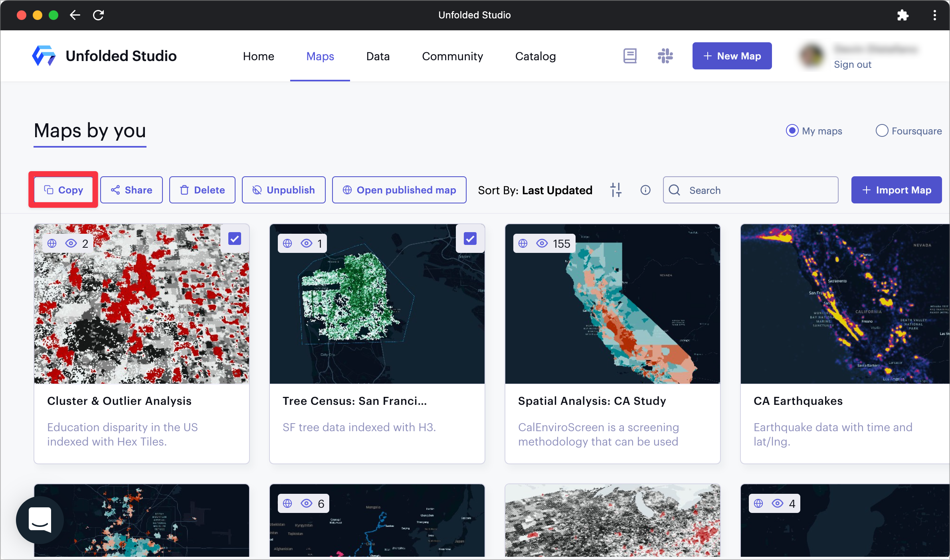Open the documentation book icon
950x560 pixels.
[x=630, y=56]
